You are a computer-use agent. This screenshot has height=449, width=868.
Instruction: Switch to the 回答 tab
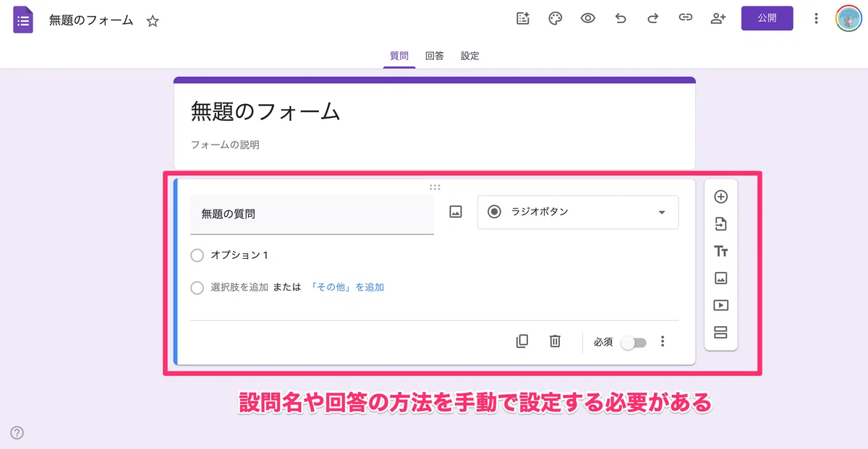pyautogui.click(x=435, y=56)
